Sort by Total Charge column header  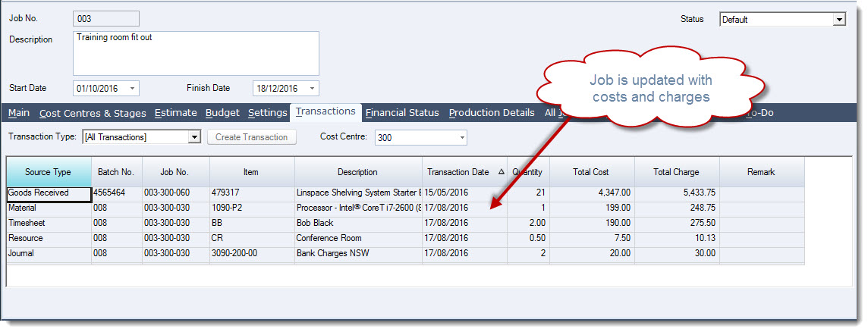[677, 172]
